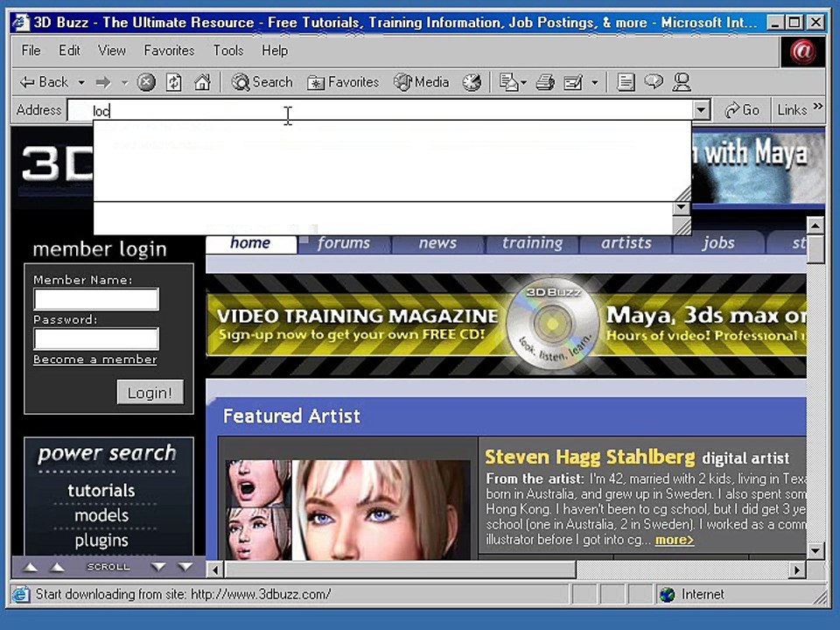Switch to the news tab
Image resolution: width=840 pixels, height=630 pixels.
[x=437, y=243]
